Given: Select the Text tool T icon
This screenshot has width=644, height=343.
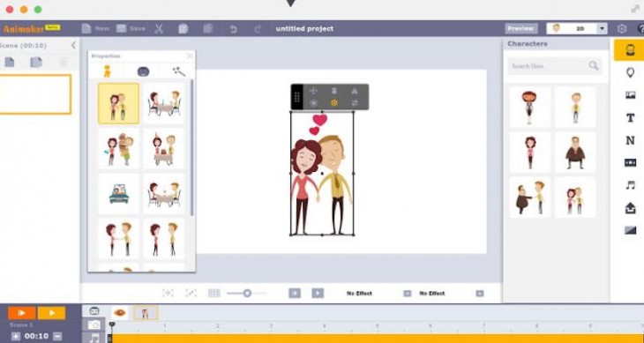Looking at the screenshot, I should point(630,118).
